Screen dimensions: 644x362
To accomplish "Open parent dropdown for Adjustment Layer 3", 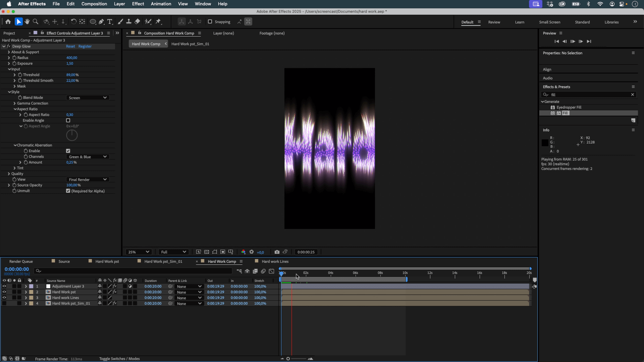I will pyautogui.click(x=189, y=287).
